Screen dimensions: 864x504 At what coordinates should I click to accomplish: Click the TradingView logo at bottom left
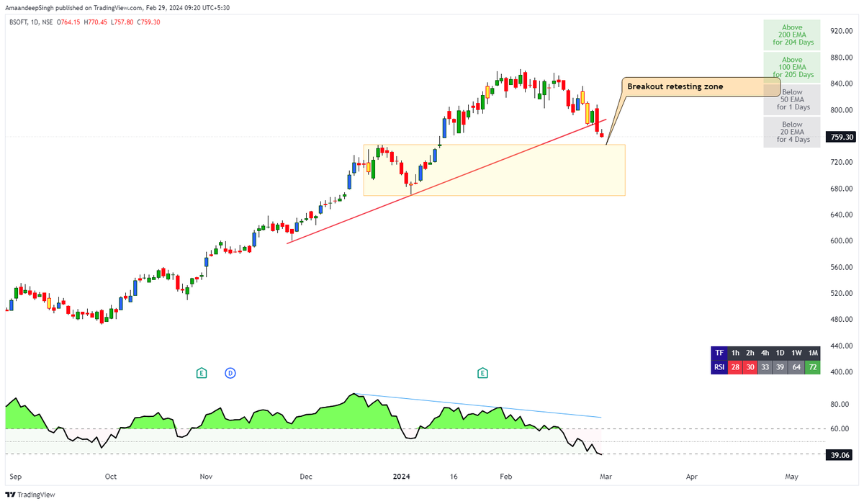pos(30,495)
